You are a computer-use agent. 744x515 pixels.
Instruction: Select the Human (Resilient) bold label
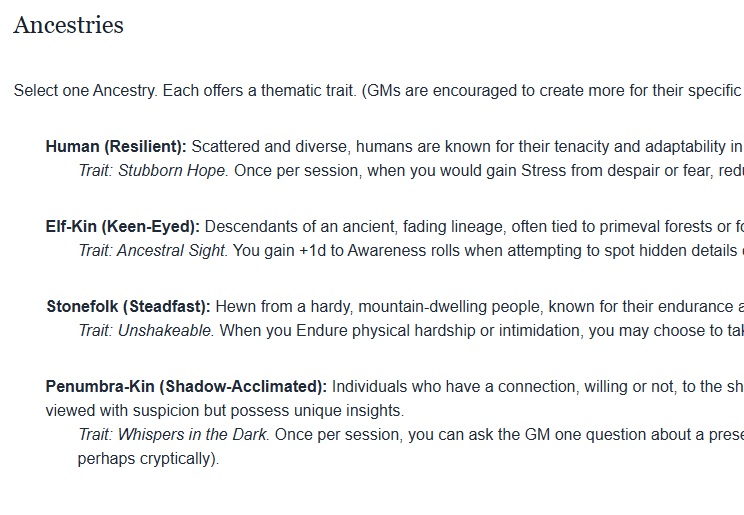pos(116,147)
